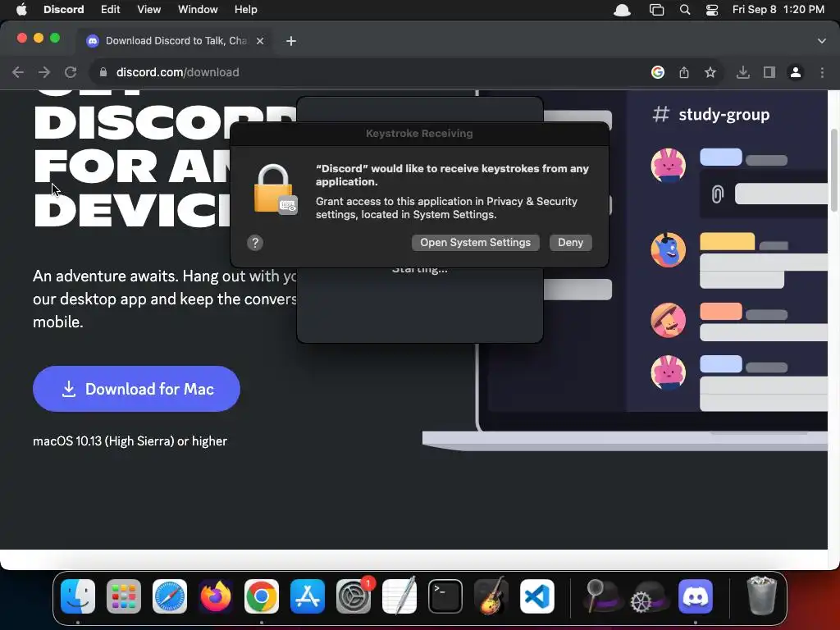Click the study-group channel name
Screen dimensions: 840x630
coord(724,115)
